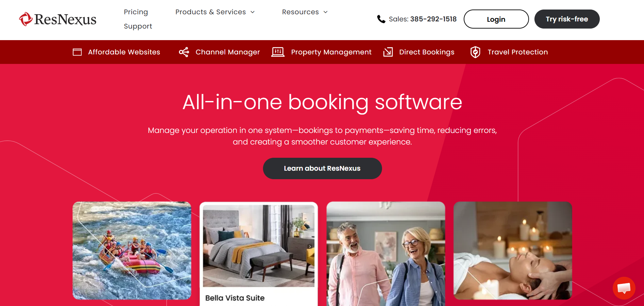Screen dimensions: 644x306
Task: Click the Affordable Websites window icon
Action: tap(77, 52)
